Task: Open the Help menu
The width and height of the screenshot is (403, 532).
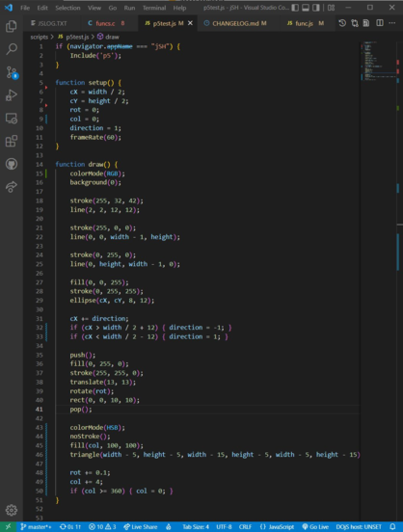Action: [179, 8]
